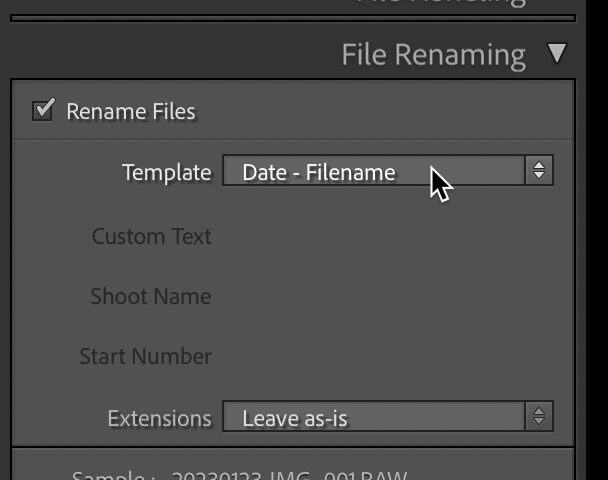Click the partially visible panel title above File Renaming

tap(441, 3)
